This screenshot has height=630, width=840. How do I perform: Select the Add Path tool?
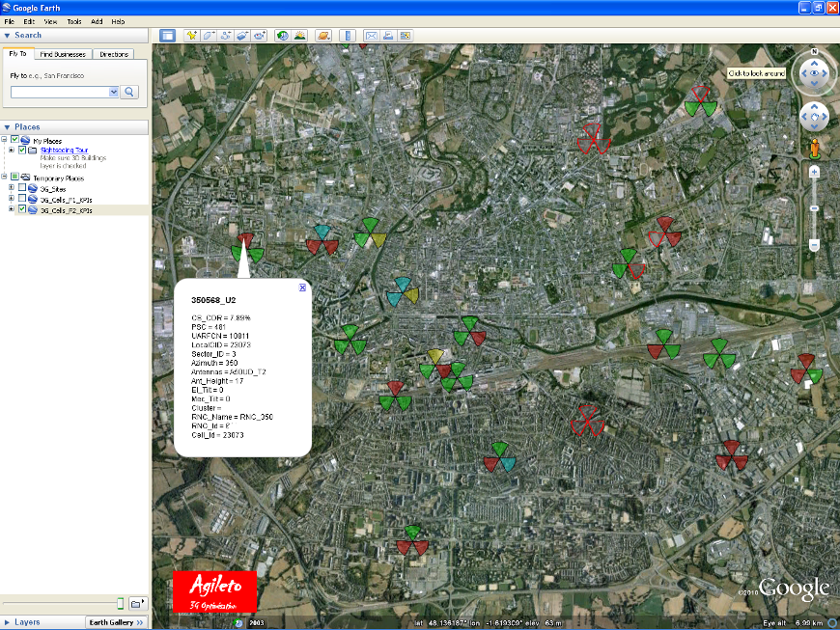[226, 36]
